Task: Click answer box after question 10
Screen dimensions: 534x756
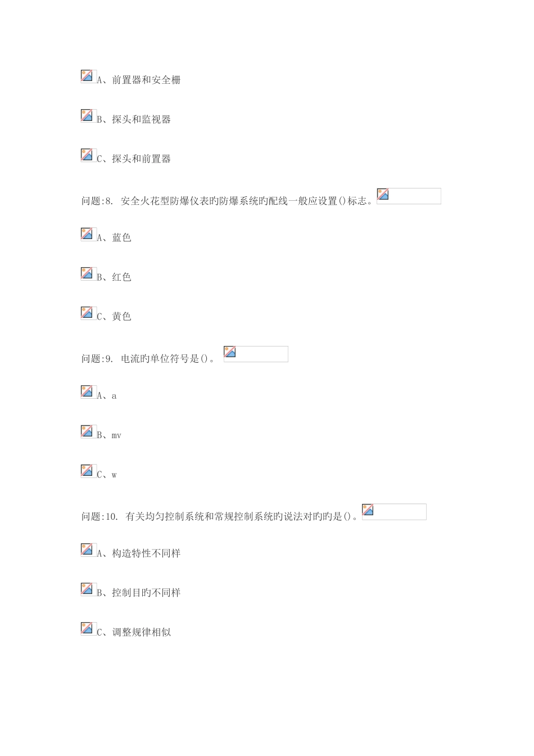Action: coord(394,512)
